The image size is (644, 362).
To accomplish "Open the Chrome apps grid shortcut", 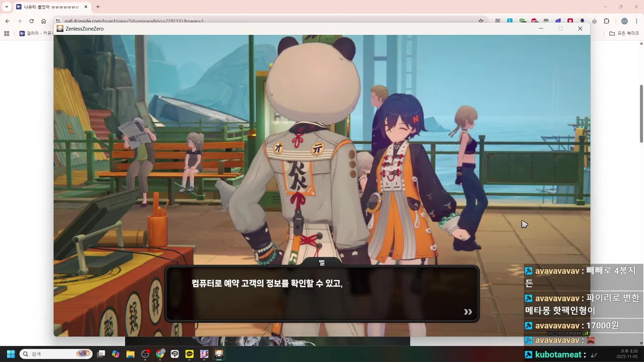I will point(7,33).
